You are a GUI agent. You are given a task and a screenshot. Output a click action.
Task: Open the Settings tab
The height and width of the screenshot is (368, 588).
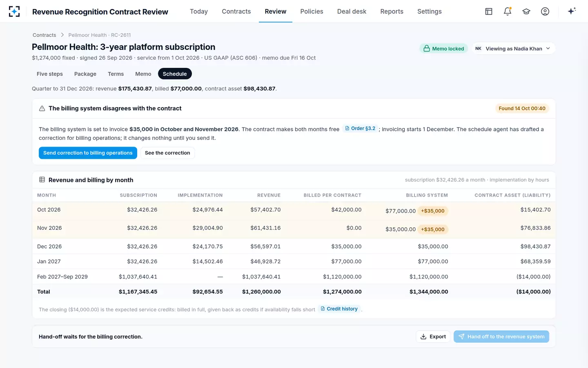[x=430, y=11]
